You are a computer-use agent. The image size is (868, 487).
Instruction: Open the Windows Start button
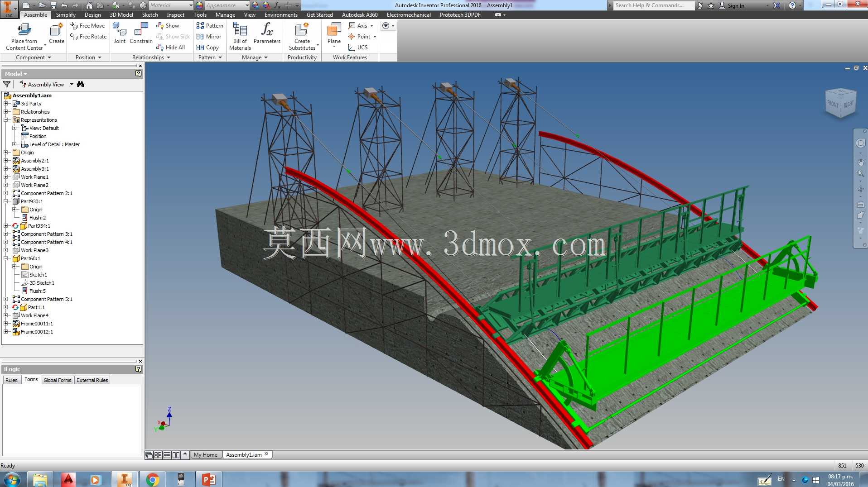(x=12, y=479)
